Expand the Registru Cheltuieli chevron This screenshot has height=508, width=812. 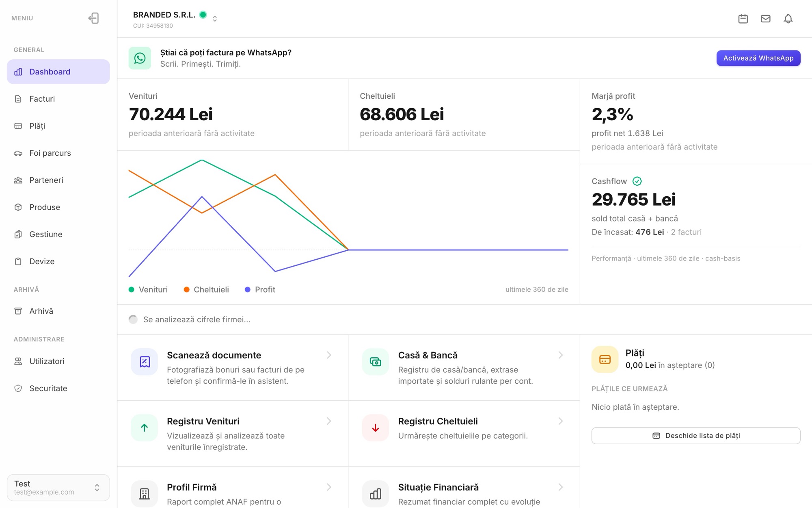pyautogui.click(x=560, y=421)
